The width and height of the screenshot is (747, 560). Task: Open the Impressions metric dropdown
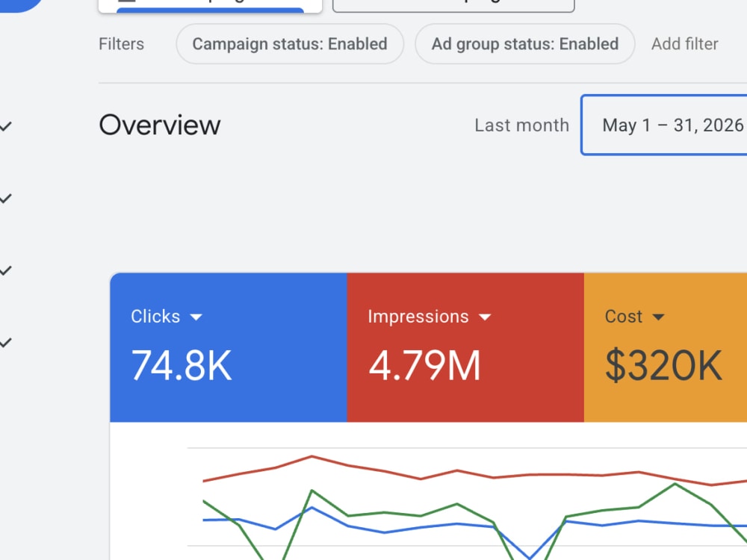click(485, 317)
